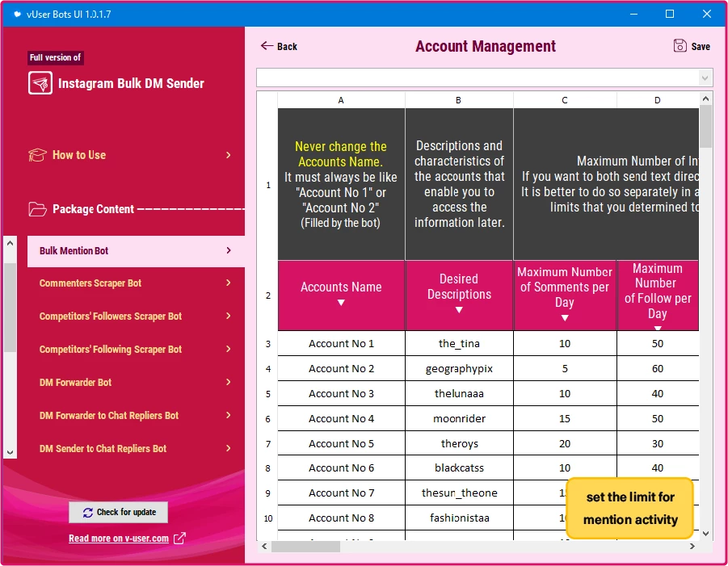The image size is (728, 566).
Task: Open the Accounts Name filter arrow
Action: pos(341,303)
